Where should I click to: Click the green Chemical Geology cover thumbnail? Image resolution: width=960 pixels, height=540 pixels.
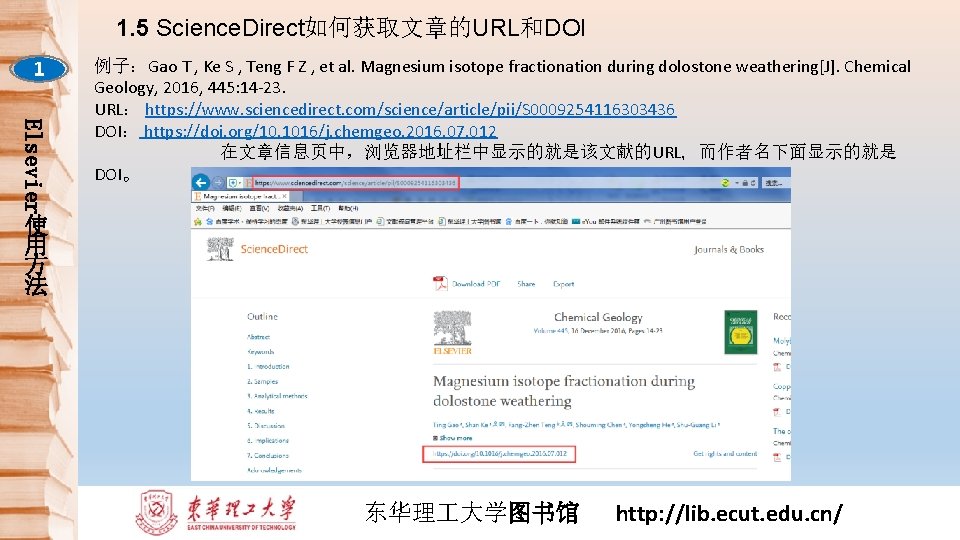[x=741, y=332]
